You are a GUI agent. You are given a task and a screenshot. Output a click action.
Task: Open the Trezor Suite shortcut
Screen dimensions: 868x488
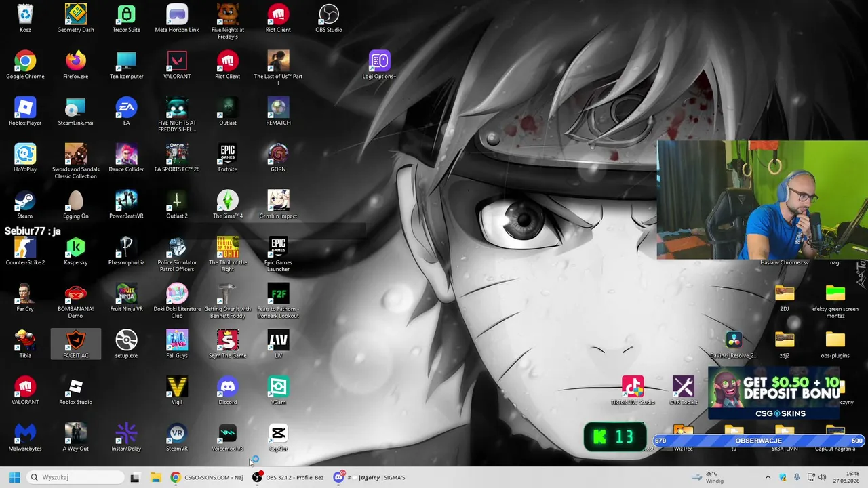[126, 18]
